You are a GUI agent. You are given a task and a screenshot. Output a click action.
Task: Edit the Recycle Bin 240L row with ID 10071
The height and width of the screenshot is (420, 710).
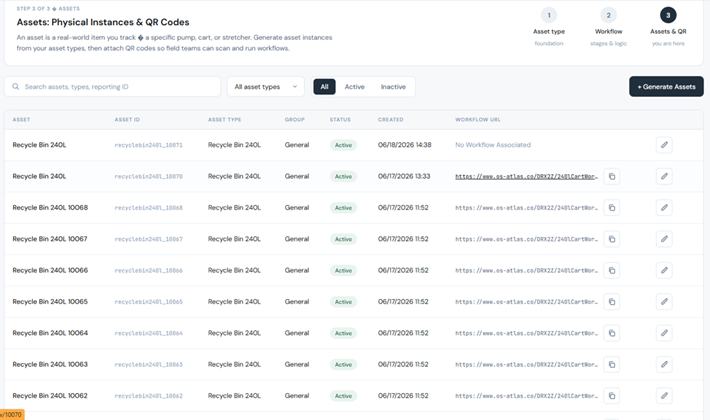[664, 145]
